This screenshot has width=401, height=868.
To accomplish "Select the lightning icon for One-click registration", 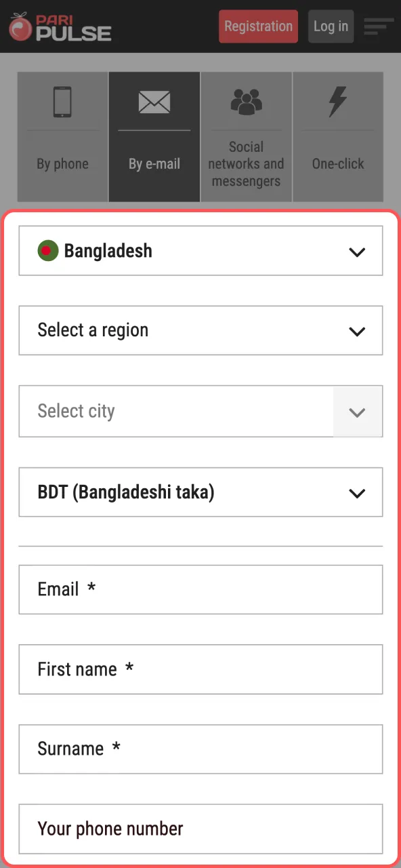I will click(x=338, y=102).
